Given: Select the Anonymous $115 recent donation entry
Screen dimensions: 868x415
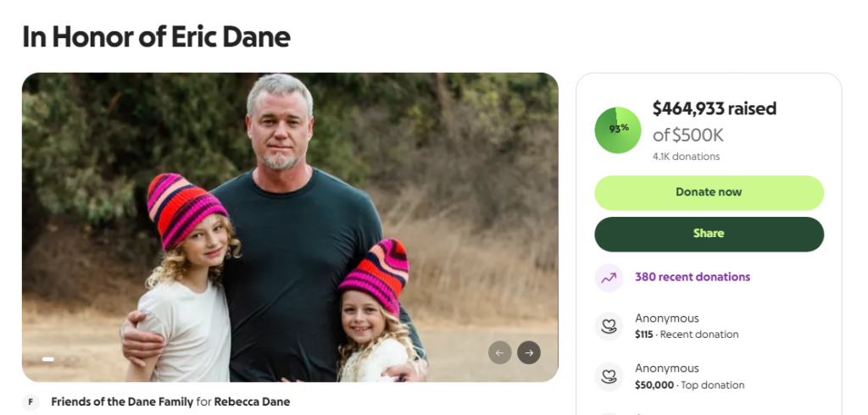Looking at the screenshot, I should tap(687, 326).
